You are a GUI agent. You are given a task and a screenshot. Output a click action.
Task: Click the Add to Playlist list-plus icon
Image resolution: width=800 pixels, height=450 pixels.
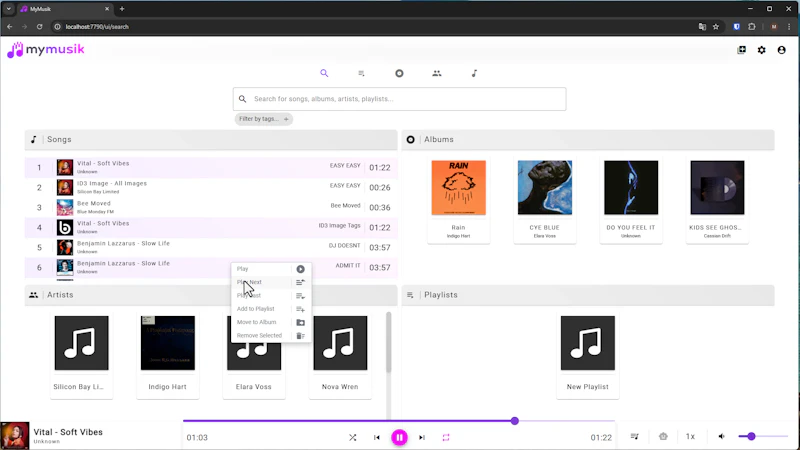[301, 309]
